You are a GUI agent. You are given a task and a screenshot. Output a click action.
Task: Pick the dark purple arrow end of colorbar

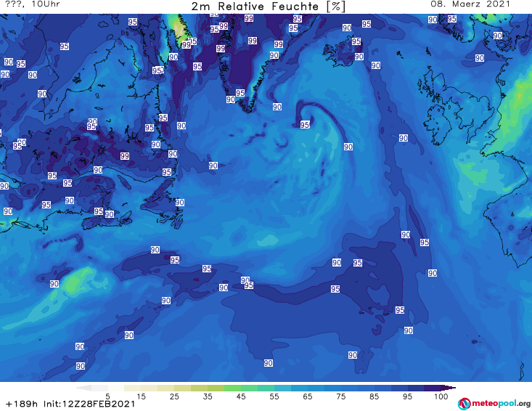[449, 388]
